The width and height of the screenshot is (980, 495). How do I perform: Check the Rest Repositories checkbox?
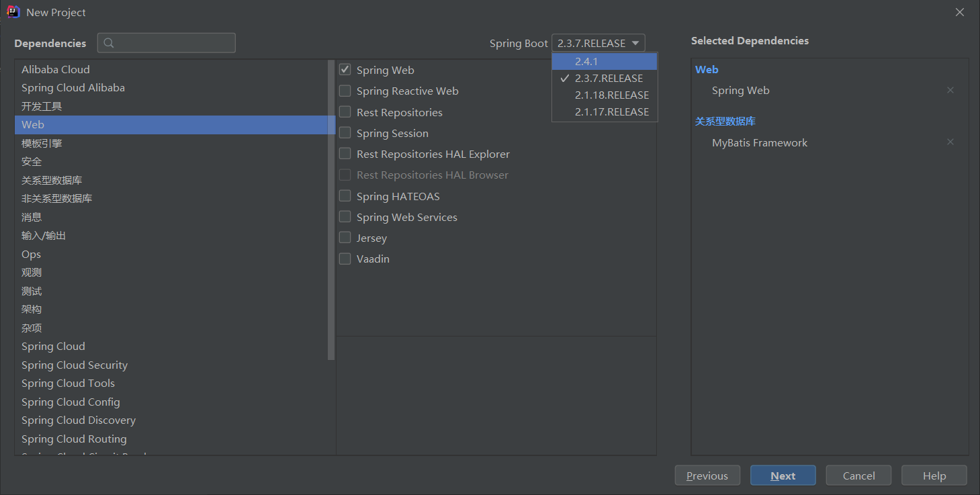click(345, 111)
